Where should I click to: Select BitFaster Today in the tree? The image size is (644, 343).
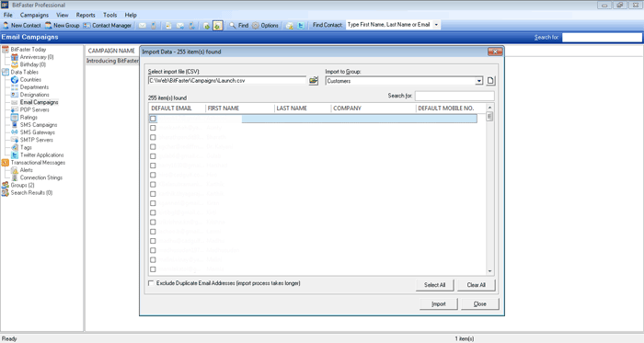[29, 50]
